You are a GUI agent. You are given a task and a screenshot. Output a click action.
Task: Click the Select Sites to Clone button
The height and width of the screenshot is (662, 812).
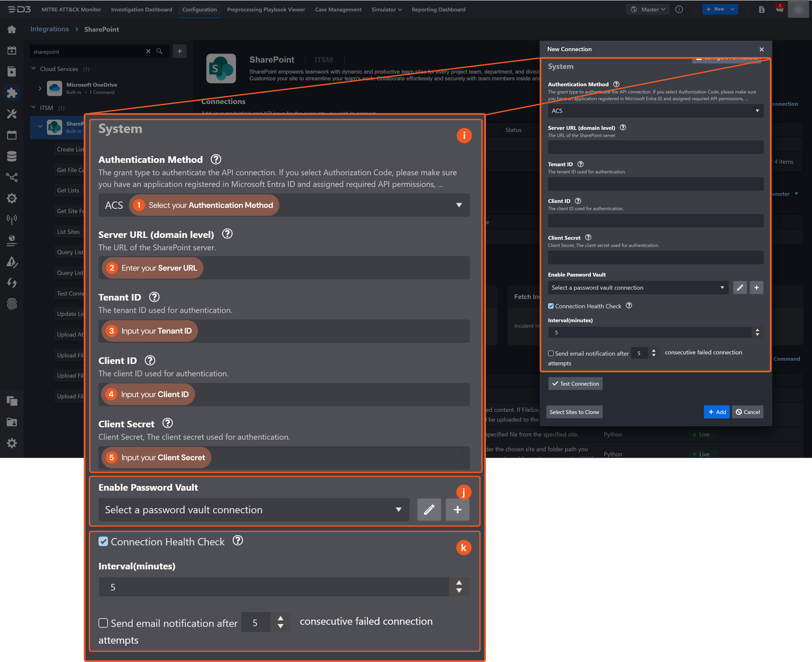(574, 412)
